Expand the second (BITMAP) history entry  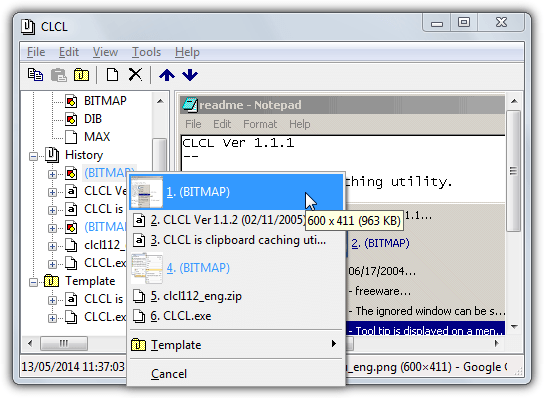(52, 228)
